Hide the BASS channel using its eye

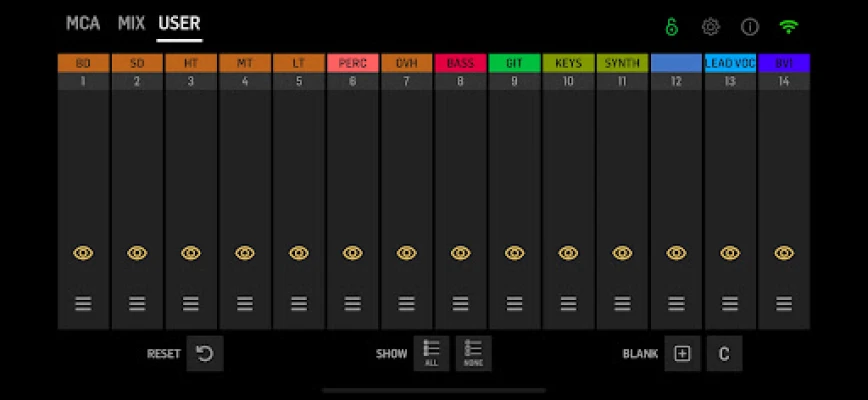[x=460, y=253]
